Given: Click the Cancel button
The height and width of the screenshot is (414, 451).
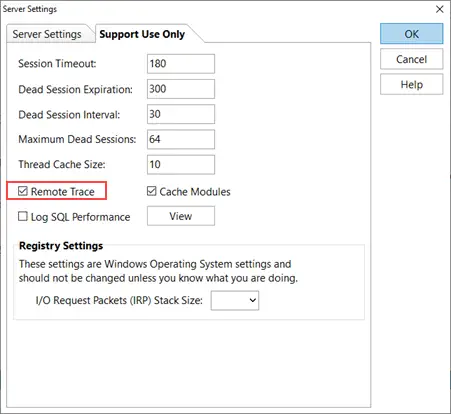Looking at the screenshot, I should click(412, 59).
